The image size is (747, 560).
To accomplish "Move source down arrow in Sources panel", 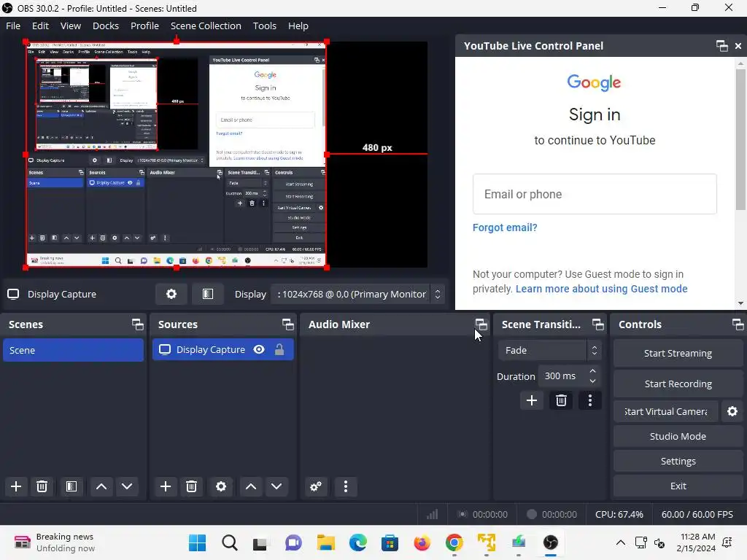I will [276, 486].
